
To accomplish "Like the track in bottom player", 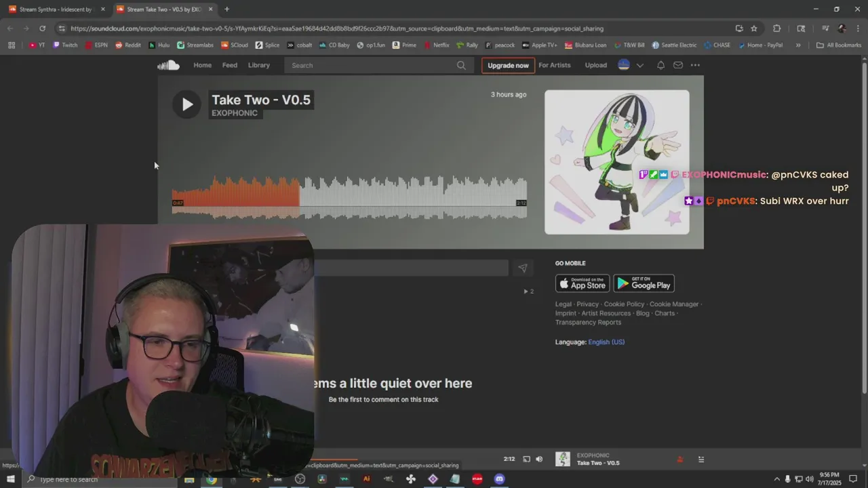I will [679, 460].
